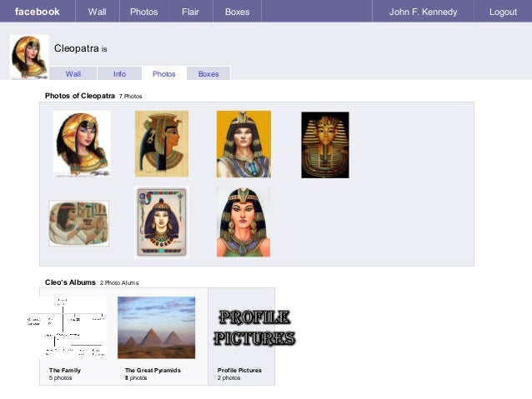The width and height of the screenshot is (532, 399).
Task: Open the papyrus profile painting photo
Action: coord(162,144)
